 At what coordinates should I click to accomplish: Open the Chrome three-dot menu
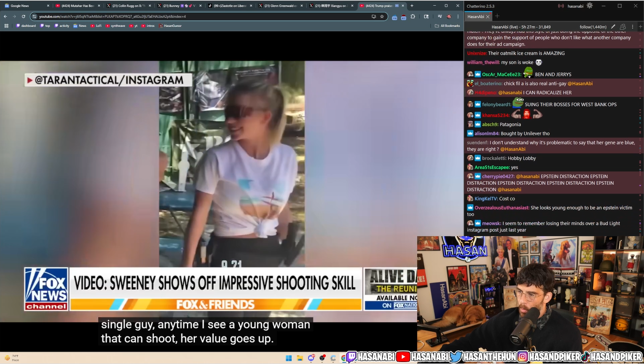tap(458, 16)
